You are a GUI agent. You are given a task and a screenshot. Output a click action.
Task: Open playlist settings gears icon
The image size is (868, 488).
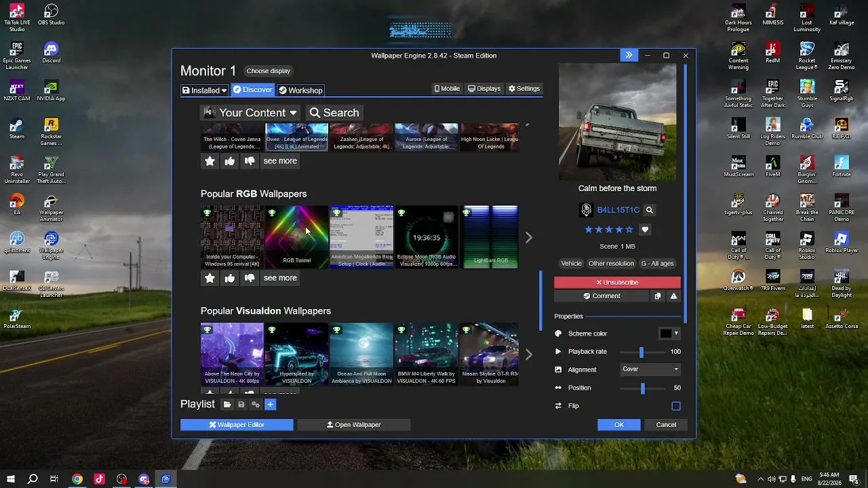[256, 405]
